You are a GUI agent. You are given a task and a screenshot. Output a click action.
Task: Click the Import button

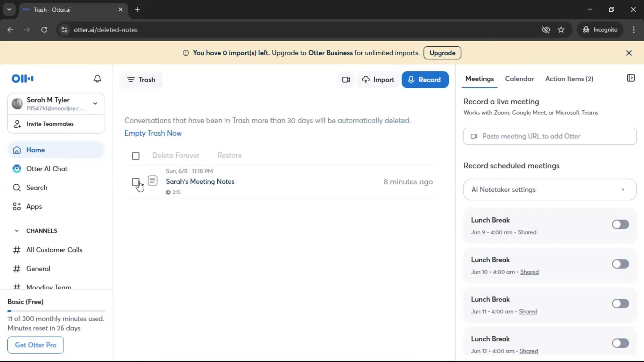378,80
